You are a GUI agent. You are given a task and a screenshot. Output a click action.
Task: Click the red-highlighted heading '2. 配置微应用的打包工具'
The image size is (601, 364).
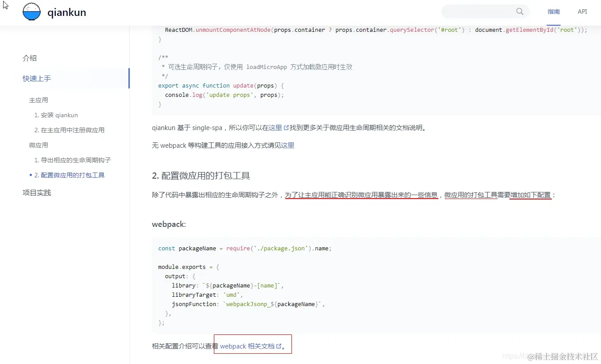click(201, 175)
